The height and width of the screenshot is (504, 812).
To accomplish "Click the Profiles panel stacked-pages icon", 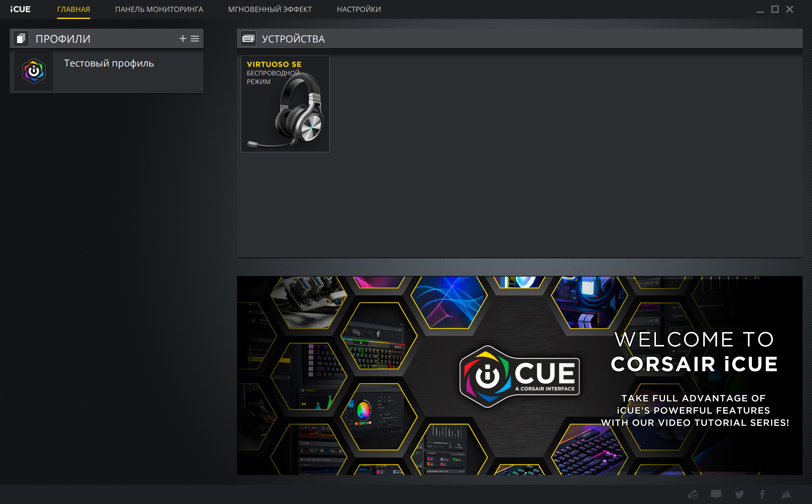I will click(x=21, y=39).
